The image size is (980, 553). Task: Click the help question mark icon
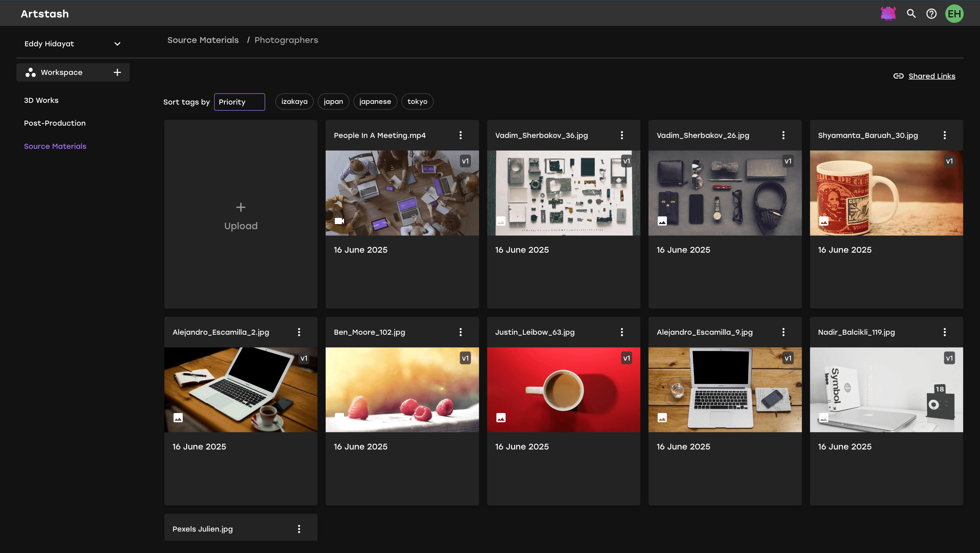point(931,14)
